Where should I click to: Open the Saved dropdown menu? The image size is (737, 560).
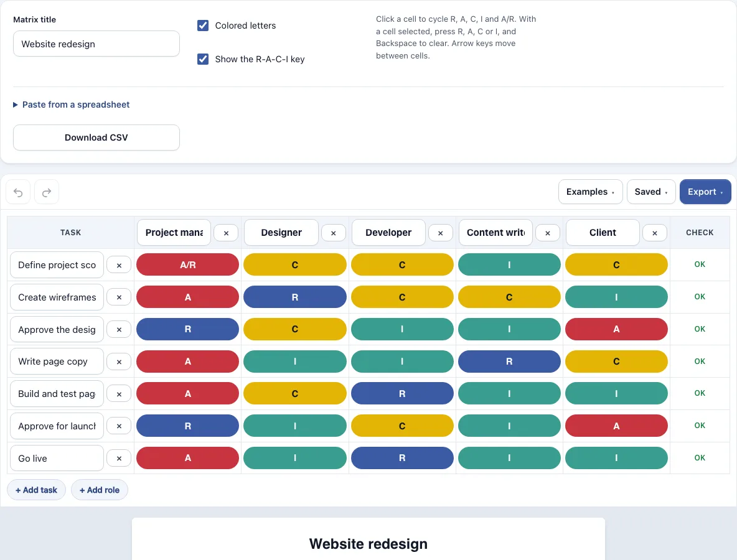pos(651,192)
